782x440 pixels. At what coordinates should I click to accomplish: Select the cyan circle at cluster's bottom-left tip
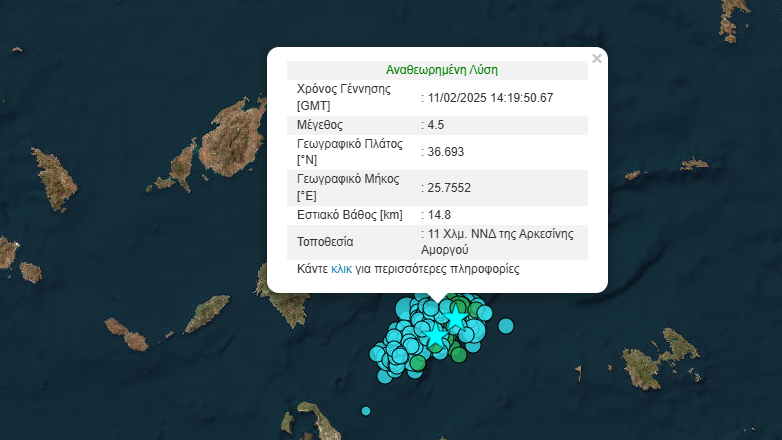point(384,375)
